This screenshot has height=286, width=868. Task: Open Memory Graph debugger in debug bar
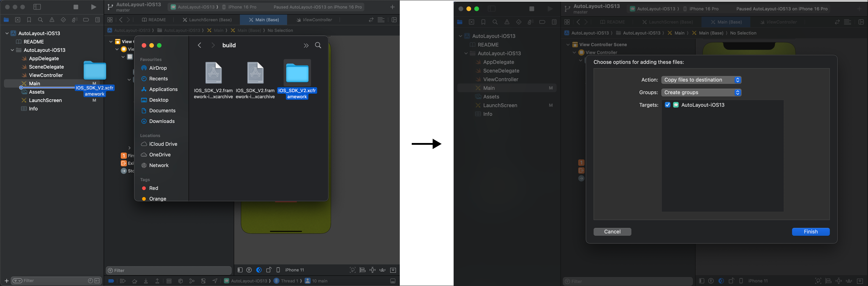tap(192, 281)
